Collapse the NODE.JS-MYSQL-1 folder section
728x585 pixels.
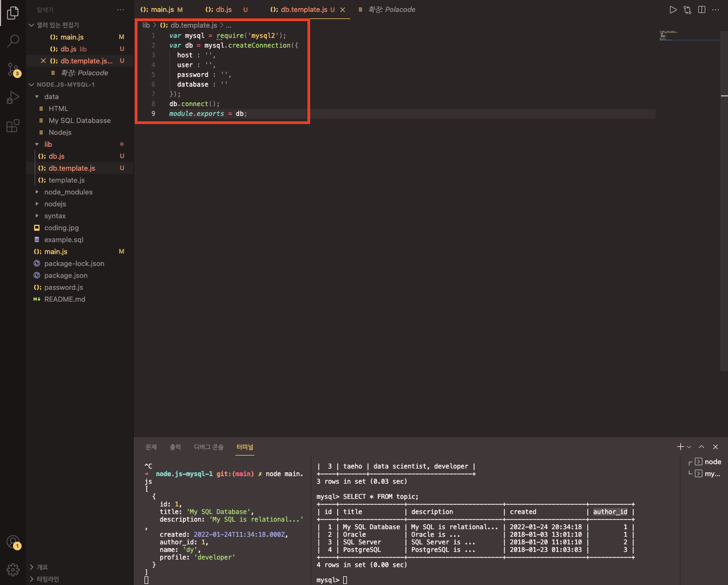[x=80, y=84]
